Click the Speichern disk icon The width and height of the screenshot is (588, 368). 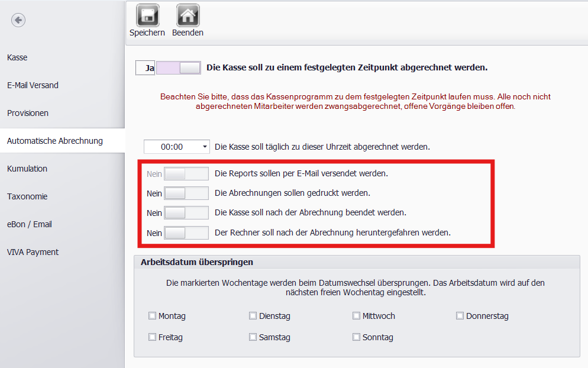pos(147,15)
